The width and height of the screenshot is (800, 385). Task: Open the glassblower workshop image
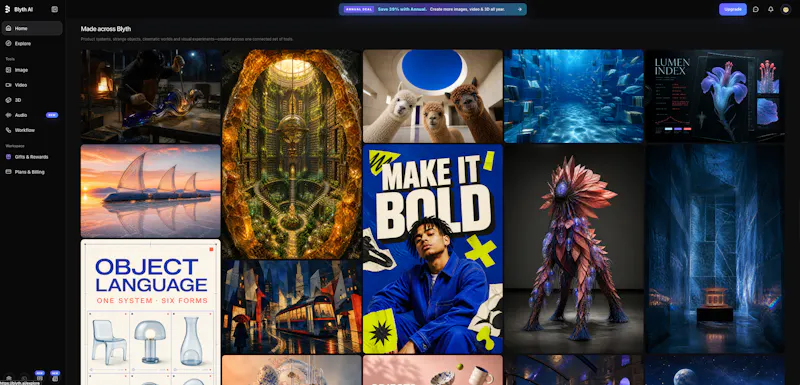[x=151, y=96]
